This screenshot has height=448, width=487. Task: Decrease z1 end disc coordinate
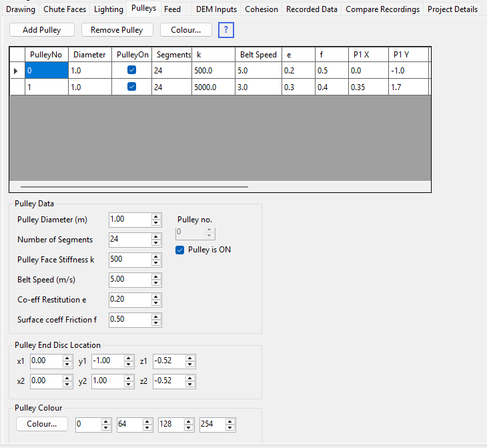point(189,365)
